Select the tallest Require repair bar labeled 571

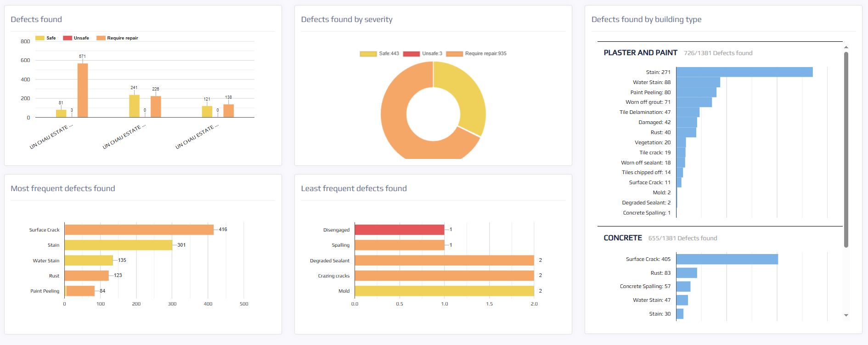click(83, 90)
